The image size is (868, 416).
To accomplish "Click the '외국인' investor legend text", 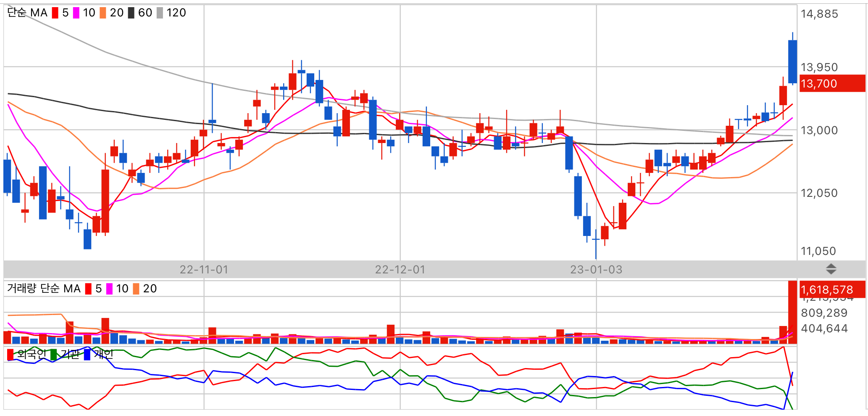I will 32,355.
